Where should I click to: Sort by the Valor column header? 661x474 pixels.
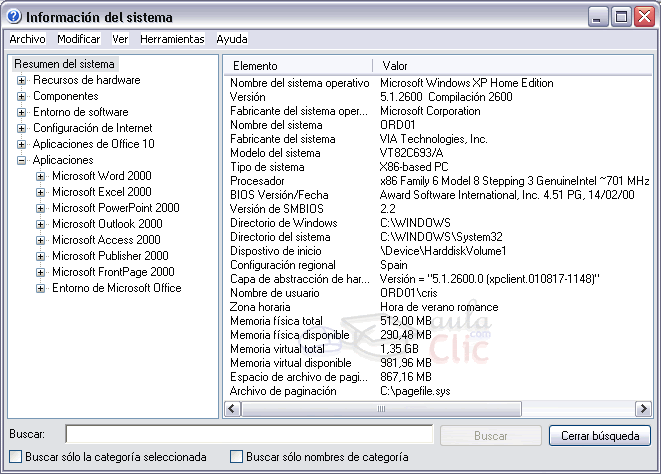tap(512, 66)
